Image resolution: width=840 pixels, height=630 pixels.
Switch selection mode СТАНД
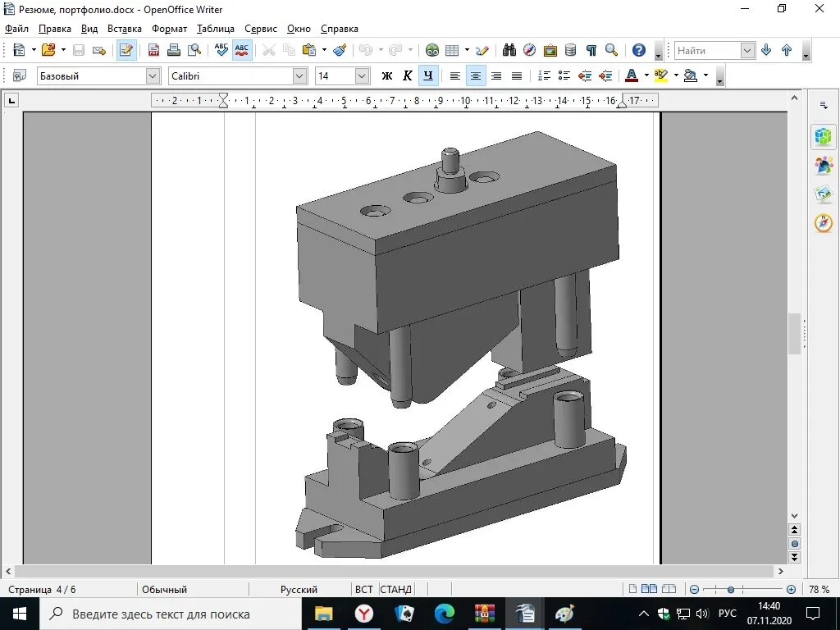pos(396,589)
